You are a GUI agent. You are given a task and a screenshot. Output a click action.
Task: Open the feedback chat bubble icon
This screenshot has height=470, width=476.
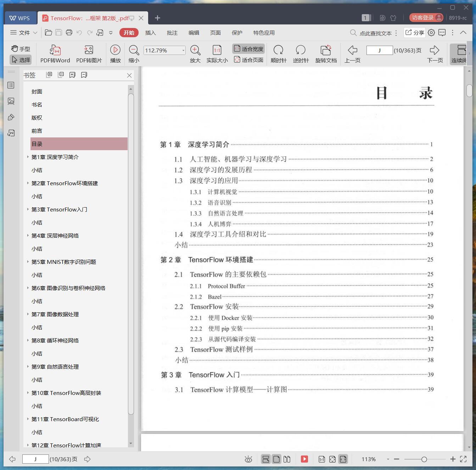[x=442, y=33]
